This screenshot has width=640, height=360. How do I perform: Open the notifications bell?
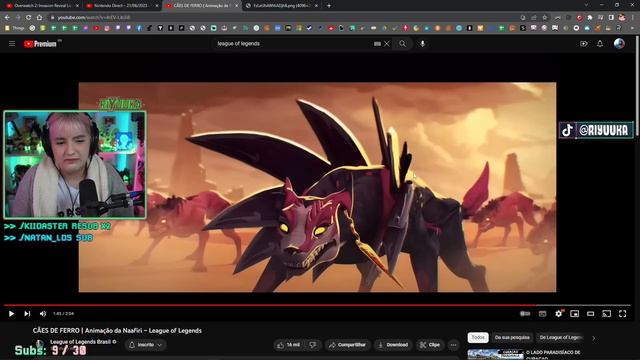click(x=600, y=44)
